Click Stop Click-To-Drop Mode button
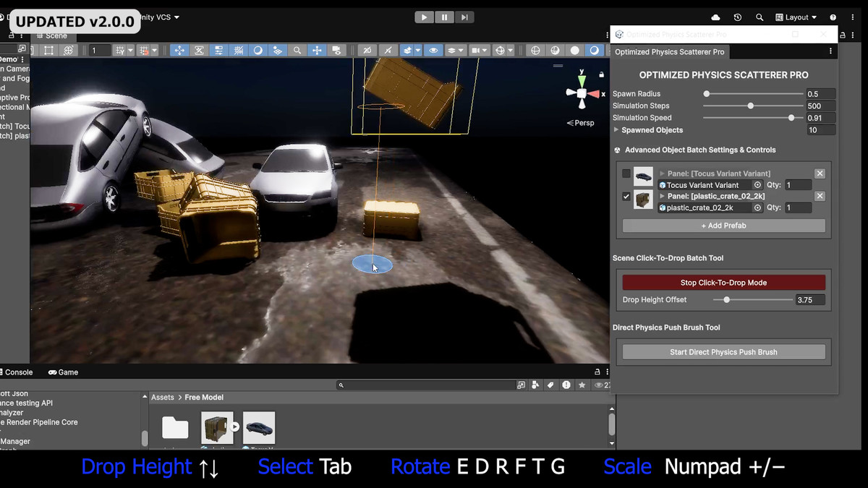The image size is (868, 488). [x=723, y=283]
